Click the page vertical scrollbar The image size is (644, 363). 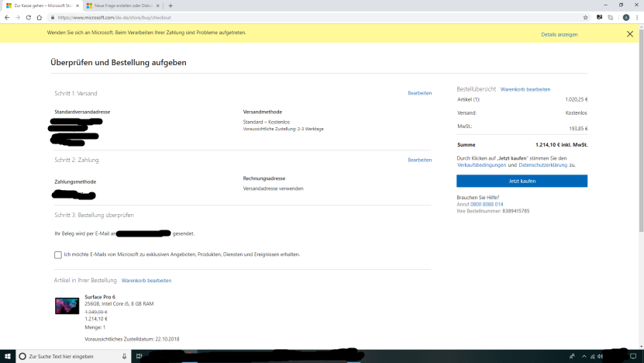(641, 132)
